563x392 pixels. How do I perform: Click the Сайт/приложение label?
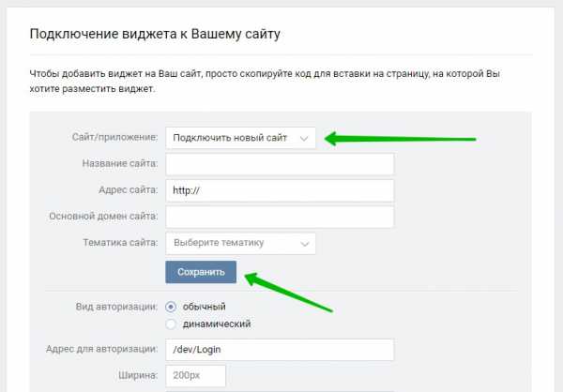[114, 137]
